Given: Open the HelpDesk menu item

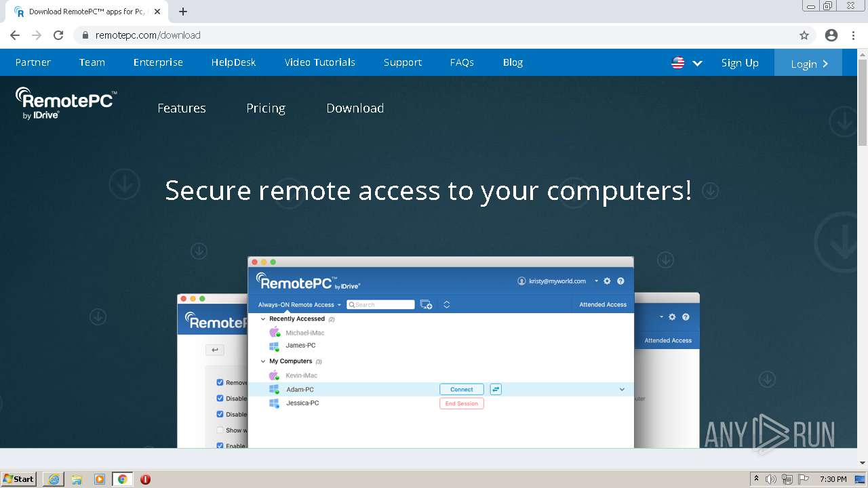Looking at the screenshot, I should [x=233, y=62].
